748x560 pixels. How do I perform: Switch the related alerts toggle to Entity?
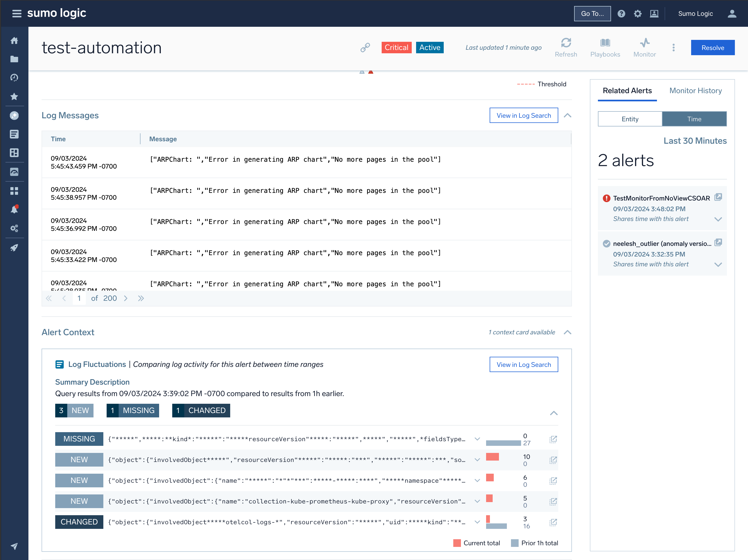pos(630,119)
